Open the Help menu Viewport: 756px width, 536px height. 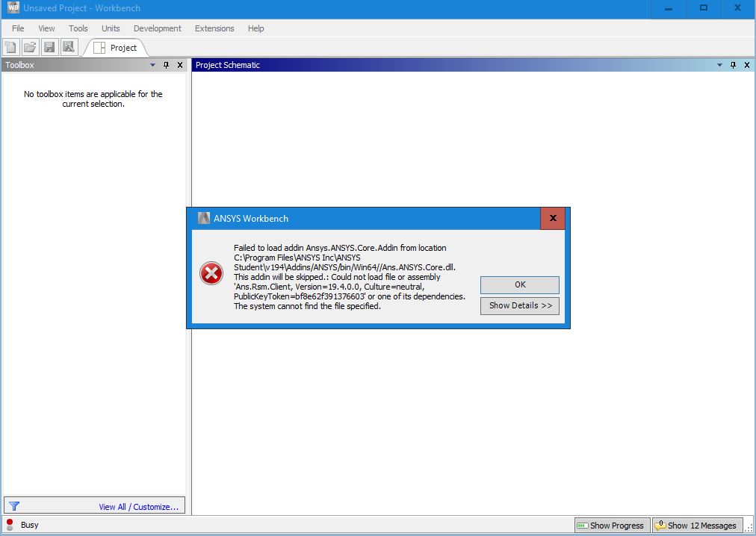pyautogui.click(x=255, y=28)
